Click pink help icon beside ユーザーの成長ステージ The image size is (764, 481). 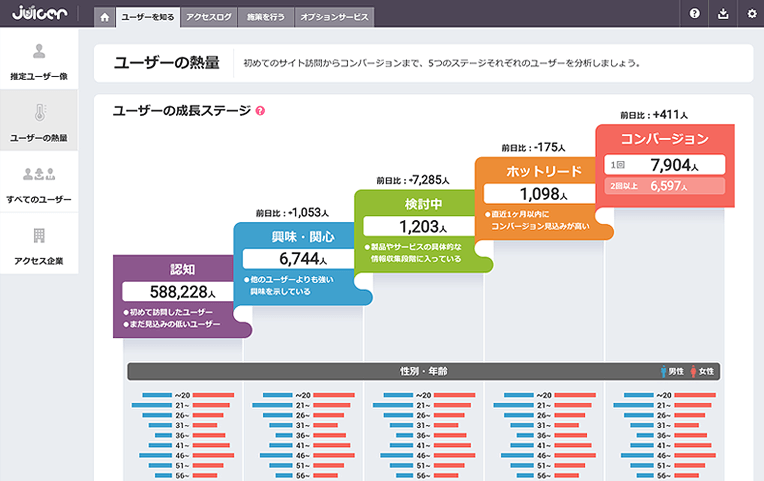(260, 111)
